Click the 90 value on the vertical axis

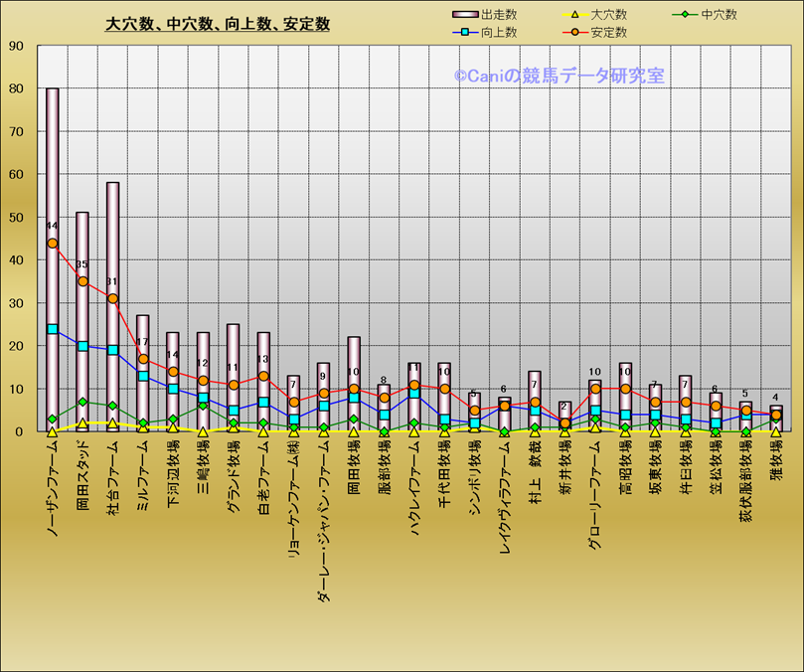click(17, 46)
